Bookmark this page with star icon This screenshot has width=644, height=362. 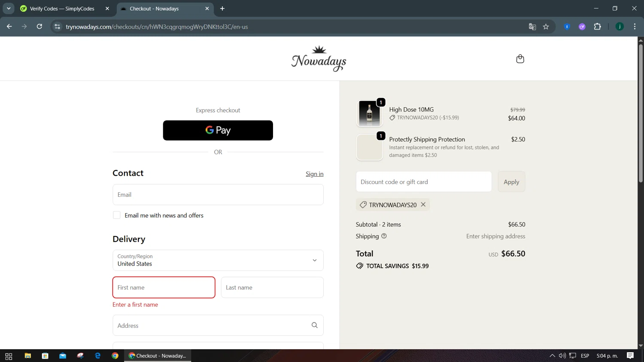tap(546, 27)
